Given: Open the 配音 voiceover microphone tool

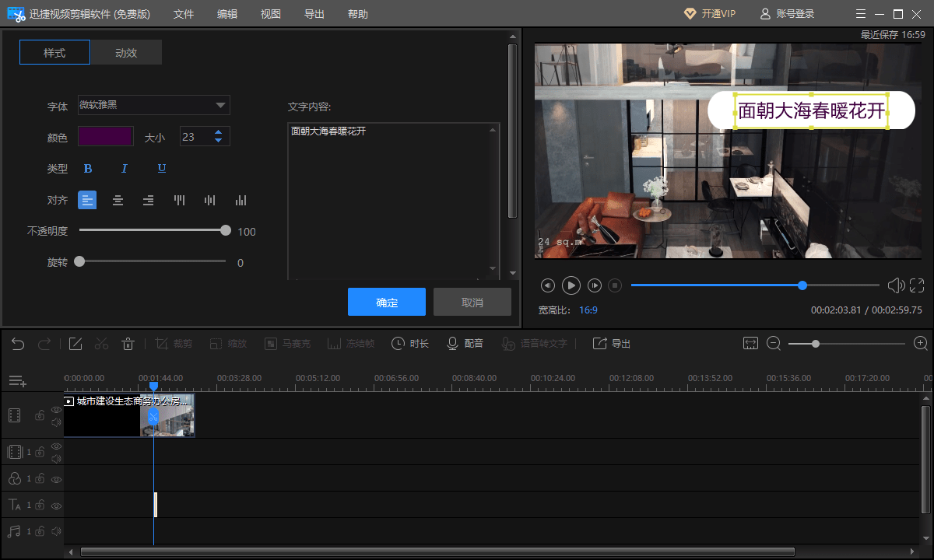Looking at the screenshot, I should click(x=465, y=344).
